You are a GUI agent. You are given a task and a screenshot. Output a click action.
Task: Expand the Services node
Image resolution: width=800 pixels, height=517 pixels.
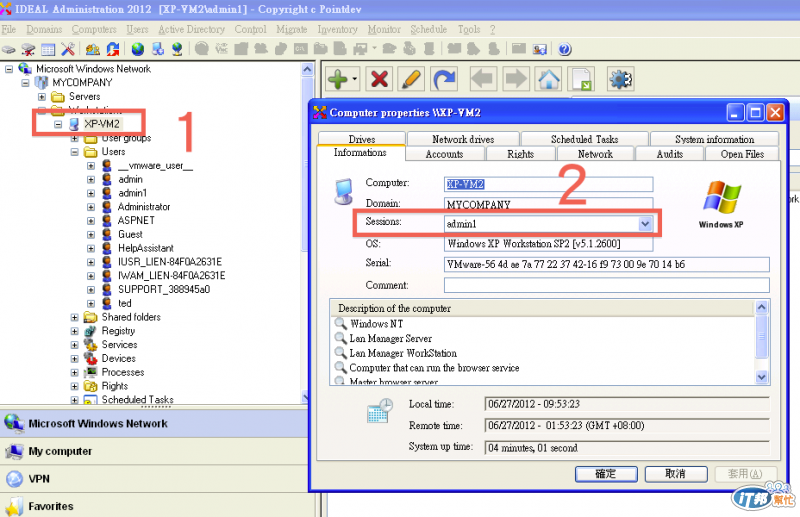click(x=74, y=345)
